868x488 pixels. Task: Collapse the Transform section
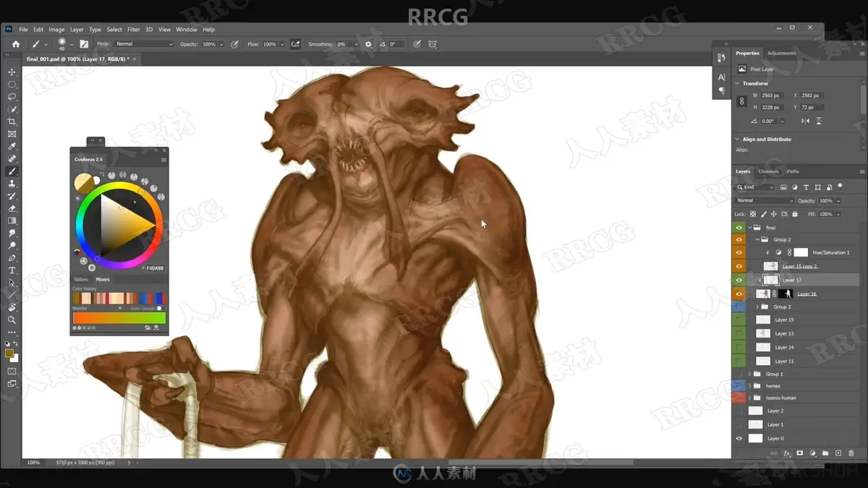point(738,83)
